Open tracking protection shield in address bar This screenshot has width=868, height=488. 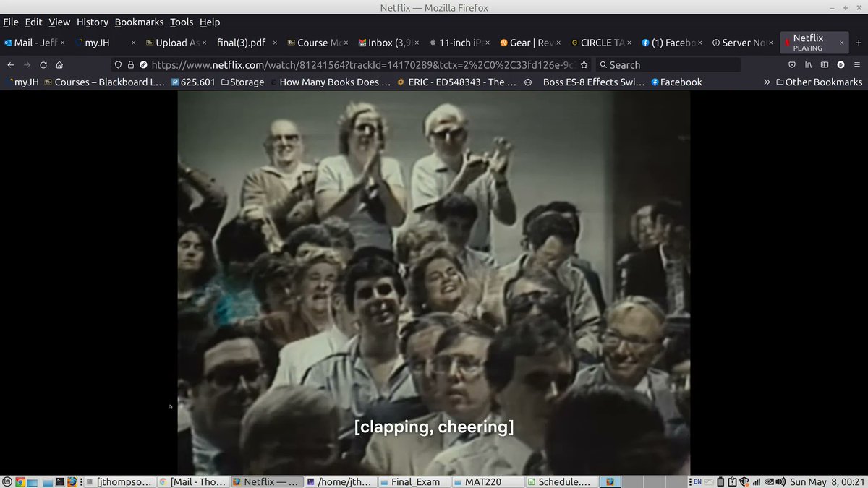point(119,64)
